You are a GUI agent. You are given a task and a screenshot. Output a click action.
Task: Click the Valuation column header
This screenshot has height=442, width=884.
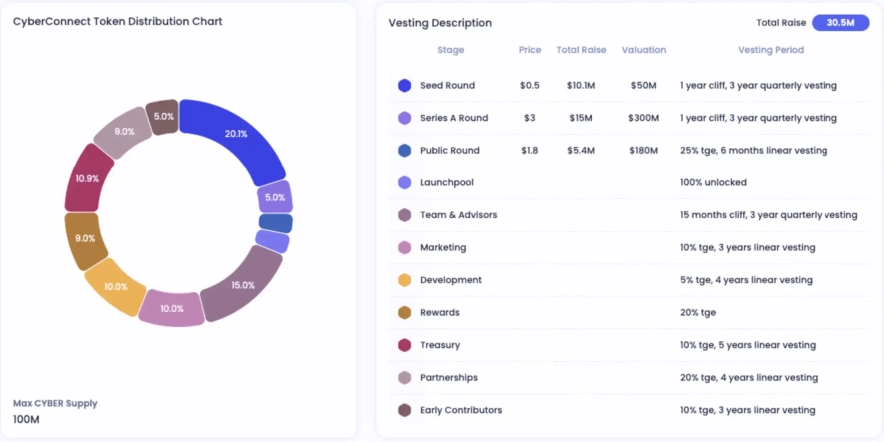[x=643, y=50]
